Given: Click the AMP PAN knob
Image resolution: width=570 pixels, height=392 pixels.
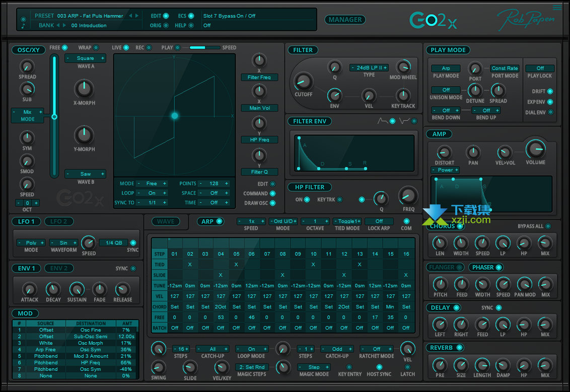Looking at the screenshot, I should pyautogui.click(x=473, y=152).
